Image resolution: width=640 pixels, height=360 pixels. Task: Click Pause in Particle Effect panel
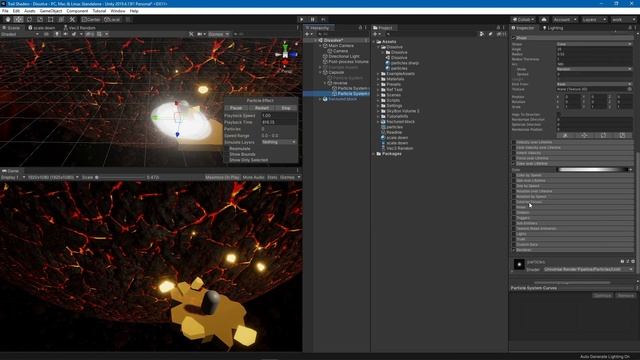tap(236, 108)
